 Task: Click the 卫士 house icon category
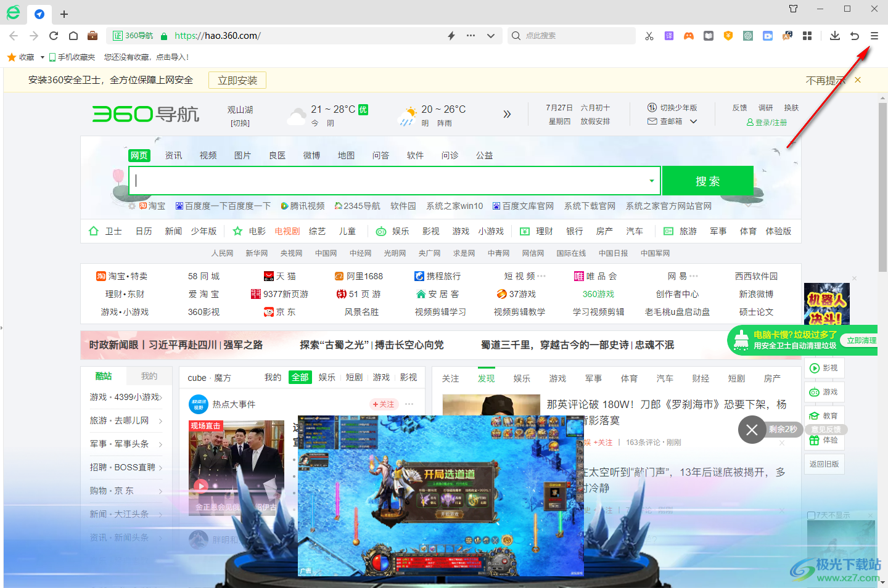(x=105, y=231)
